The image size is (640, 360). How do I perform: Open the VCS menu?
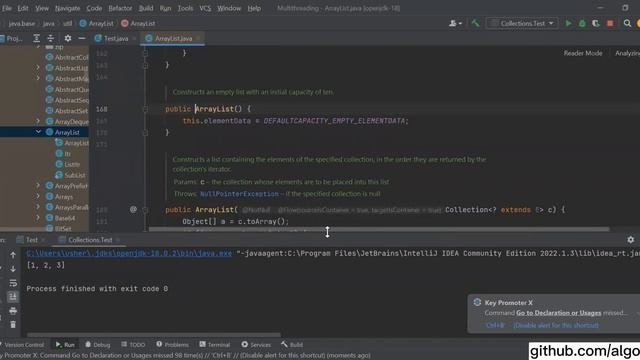(205, 8)
